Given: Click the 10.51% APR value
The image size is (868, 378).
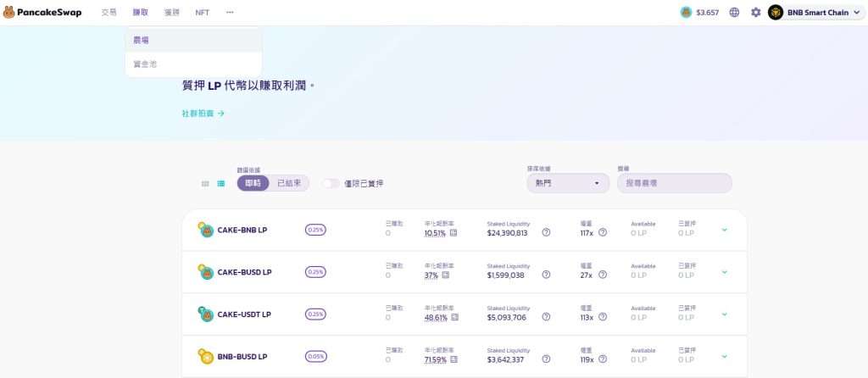Looking at the screenshot, I should click(x=435, y=233).
